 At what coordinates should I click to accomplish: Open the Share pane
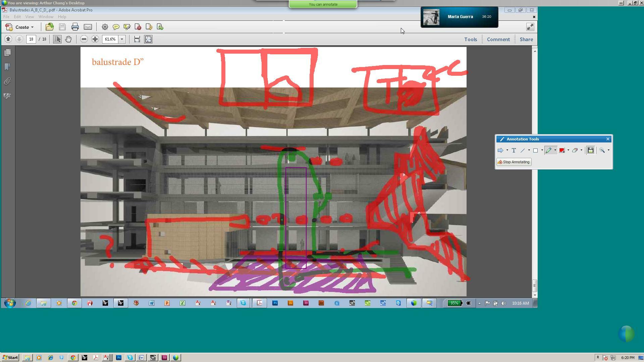click(526, 40)
